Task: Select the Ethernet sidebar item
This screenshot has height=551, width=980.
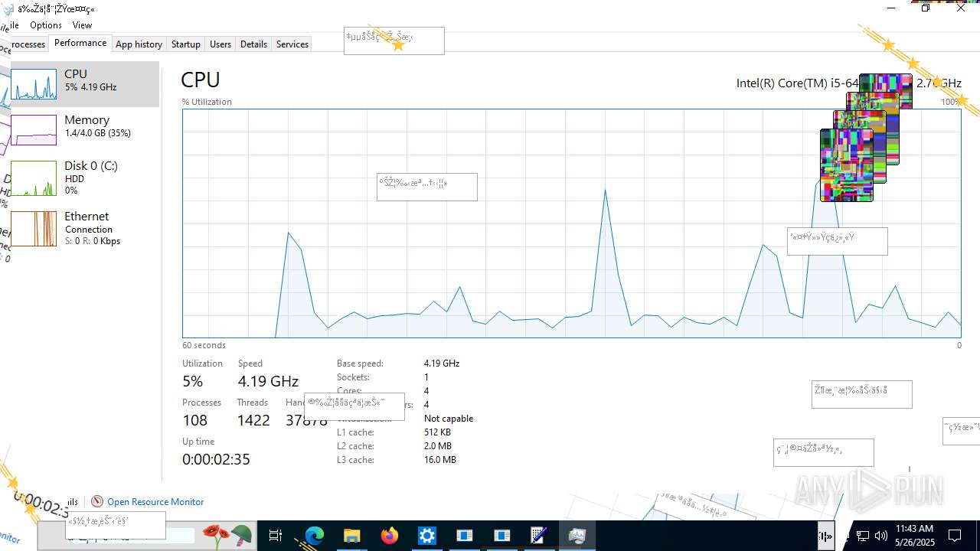Action: point(85,228)
